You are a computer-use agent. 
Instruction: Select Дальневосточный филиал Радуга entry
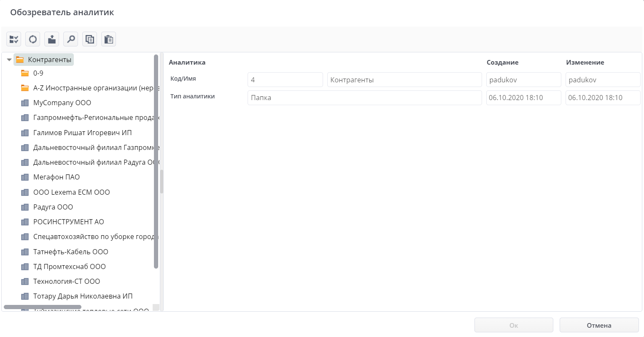coord(96,162)
